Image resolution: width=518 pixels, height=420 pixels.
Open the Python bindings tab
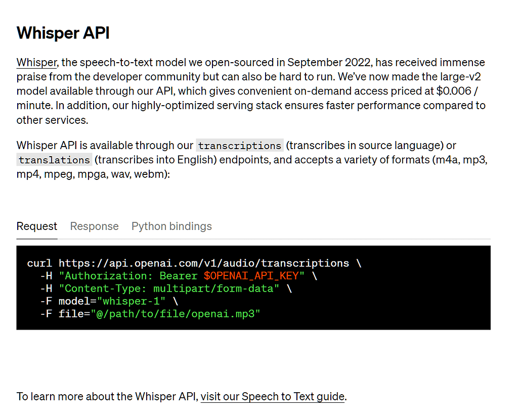[x=171, y=226]
